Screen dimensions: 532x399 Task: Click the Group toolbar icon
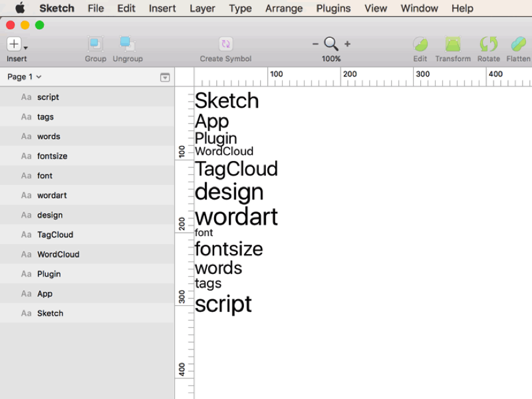pyautogui.click(x=95, y=44)
